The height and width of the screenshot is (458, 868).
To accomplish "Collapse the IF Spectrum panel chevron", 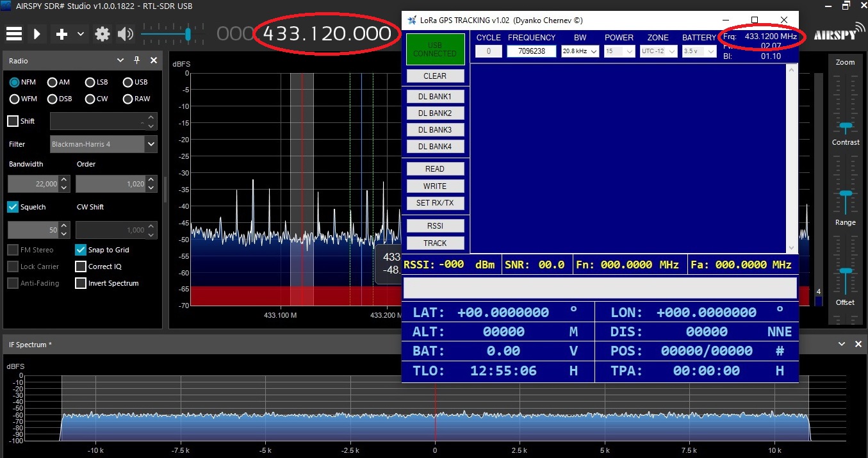I will tap(842, 345).
